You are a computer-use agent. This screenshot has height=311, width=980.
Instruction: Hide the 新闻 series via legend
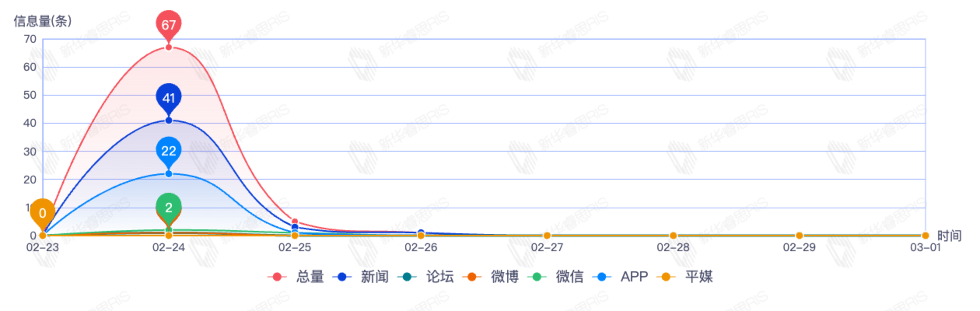[x=361, y=277]
